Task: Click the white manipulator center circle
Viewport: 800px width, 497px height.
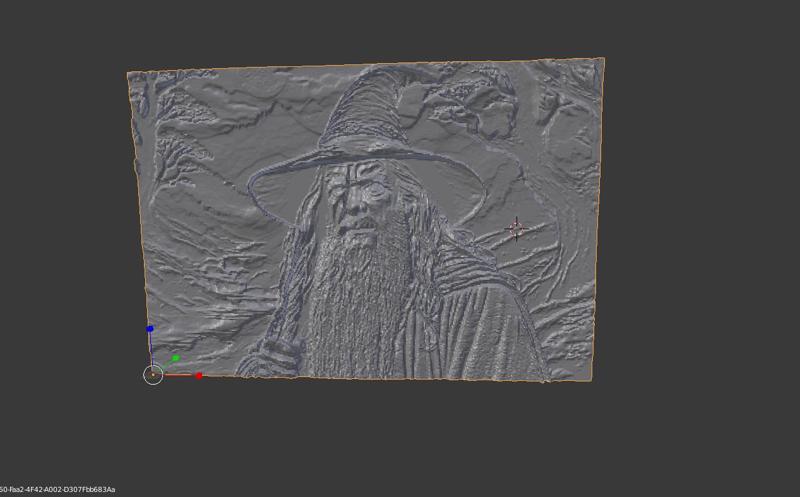Action: pyautogui.click(x=153, y=375)
